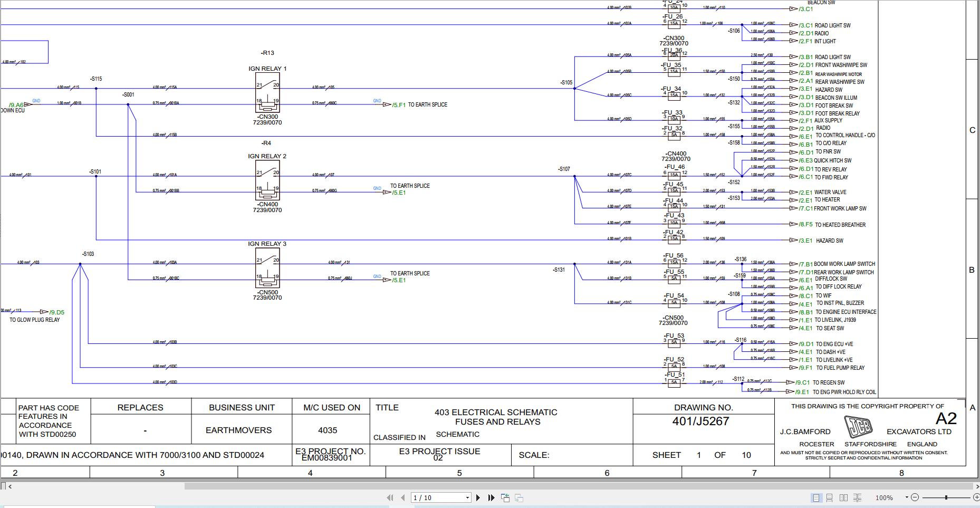Toggle facing pages view mode
980x508 pixels.
[843, 497]
